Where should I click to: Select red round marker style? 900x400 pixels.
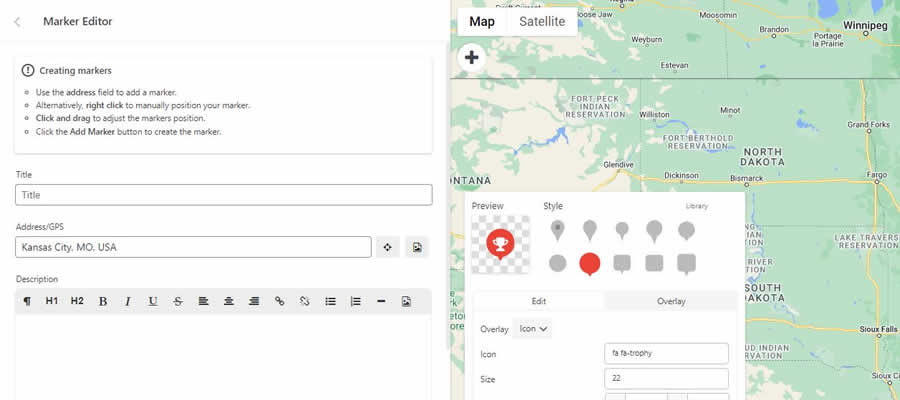[x=589, y=265]
